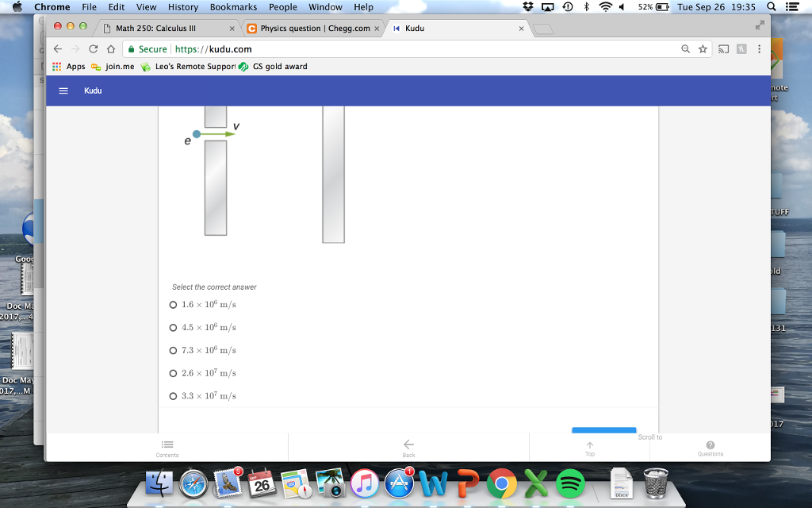
Task: Select the 4.5 × 10⁶ m/s answer
Action: pyautogui.click(x=173, y=327)
